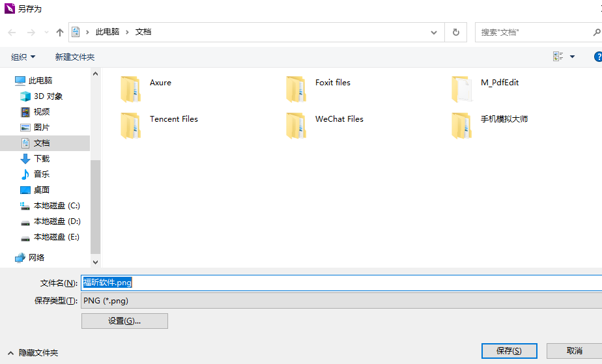Collapse folders with 隐藏文件夹
602x364 pixels.
pos(33,352)
